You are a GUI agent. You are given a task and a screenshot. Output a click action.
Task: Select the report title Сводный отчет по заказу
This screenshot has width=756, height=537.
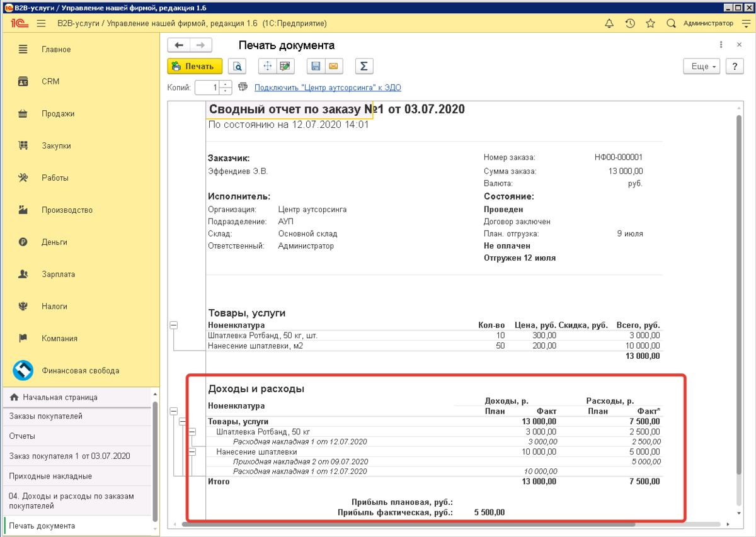pyautogui.click(x=336, y=110)
